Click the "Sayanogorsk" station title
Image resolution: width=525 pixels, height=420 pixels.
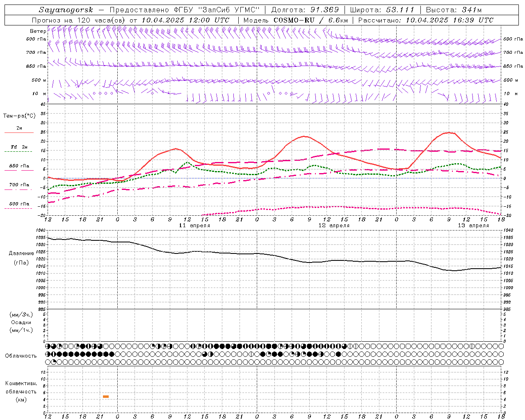[x=66, y=10]
